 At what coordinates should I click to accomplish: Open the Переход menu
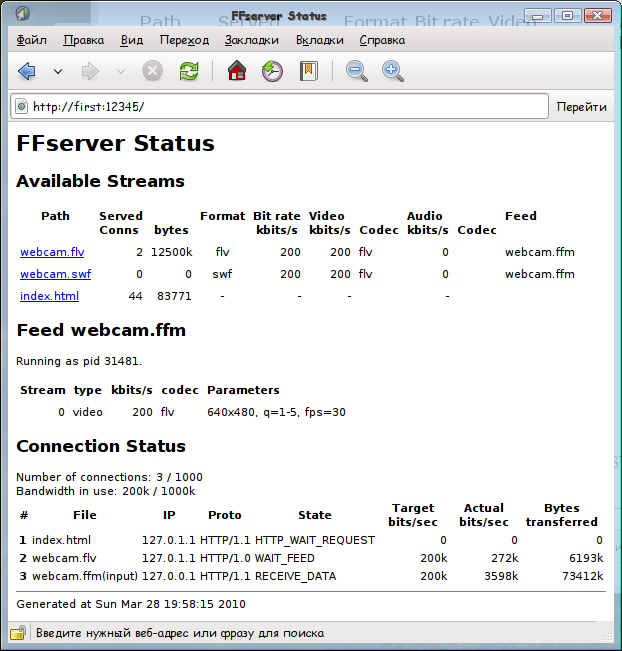(x=184, y=40)
